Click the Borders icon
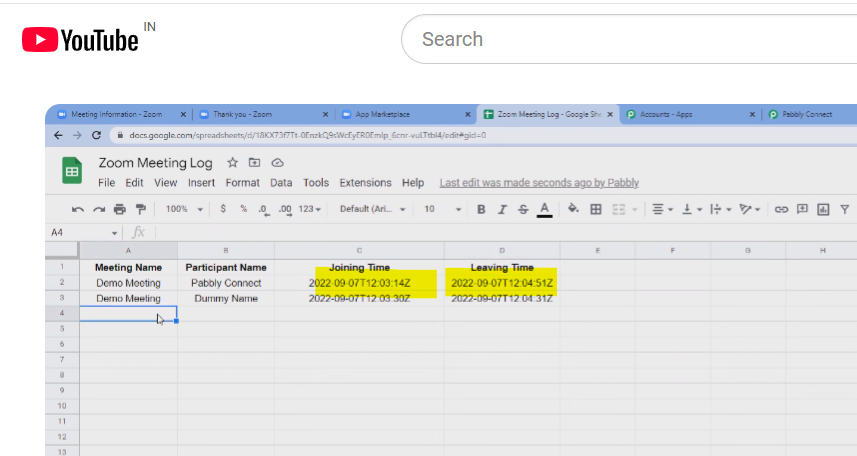This screenshot has width=857, height=456. pyautogui.click(x=596, y=209)
